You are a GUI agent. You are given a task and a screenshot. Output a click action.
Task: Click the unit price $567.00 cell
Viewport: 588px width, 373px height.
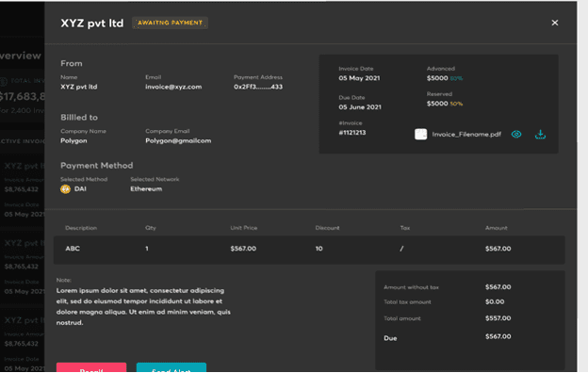pyautogui.click(x=243, y=249)
